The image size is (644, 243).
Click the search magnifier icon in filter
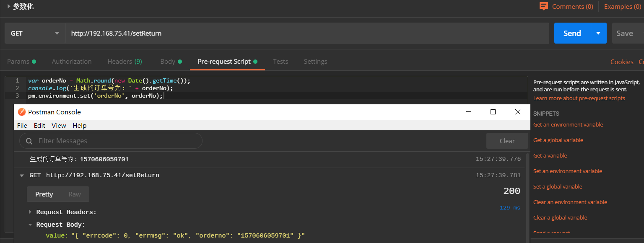pyautogui.click(x=29, y=141)
